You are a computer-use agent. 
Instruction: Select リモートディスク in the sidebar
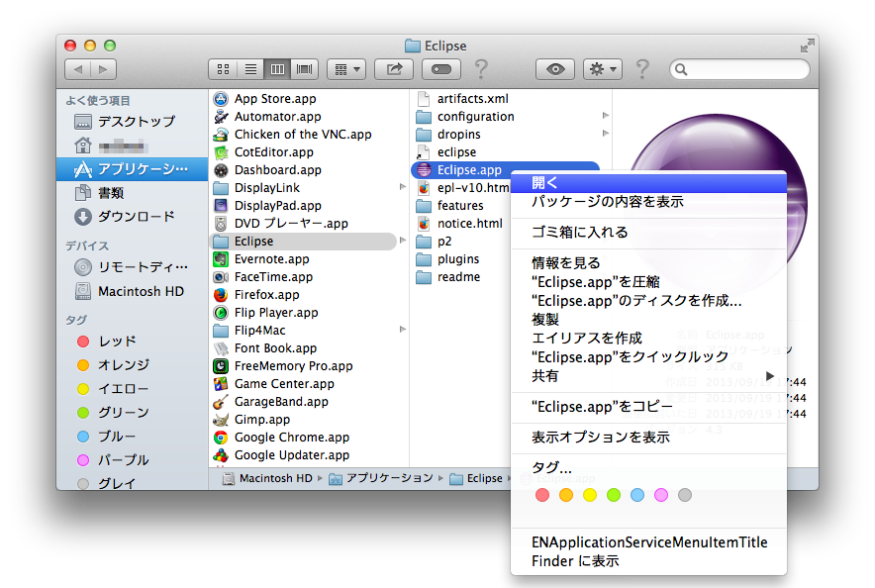[x=132, y=267]
